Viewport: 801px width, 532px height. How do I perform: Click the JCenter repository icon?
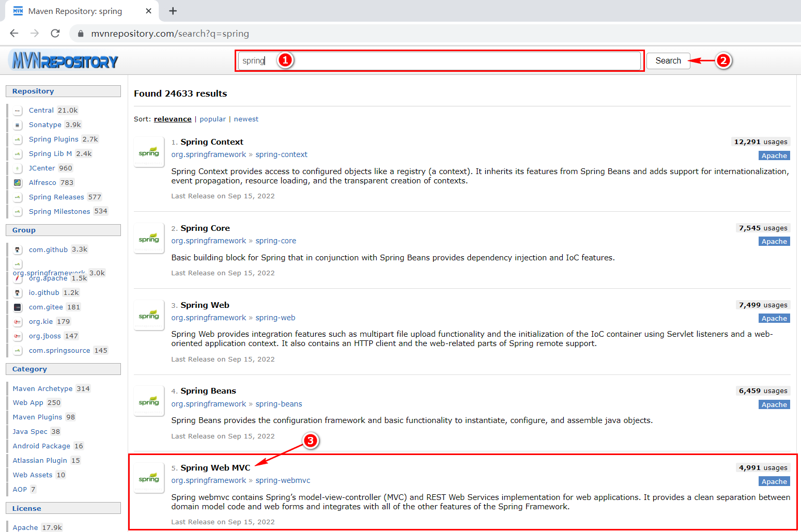click(x=18, y=168)
